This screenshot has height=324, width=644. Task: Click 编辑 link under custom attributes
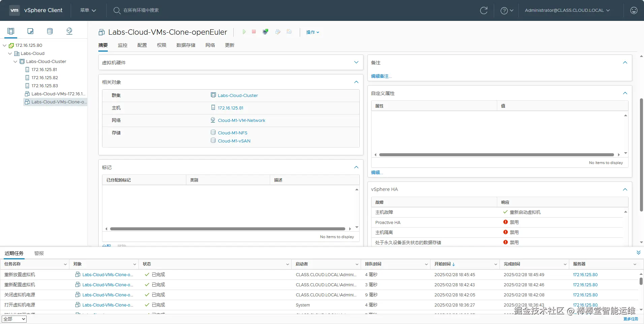(377, 173)
